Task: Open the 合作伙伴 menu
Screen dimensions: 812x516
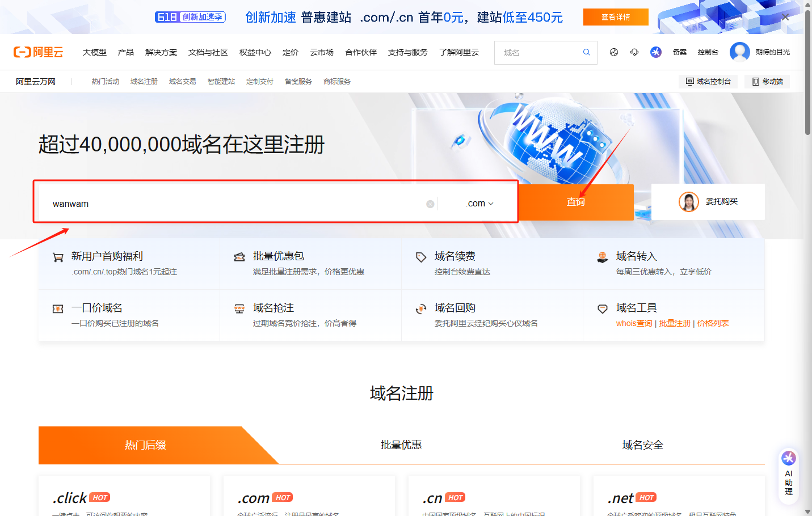Action: tap(361, 52)
